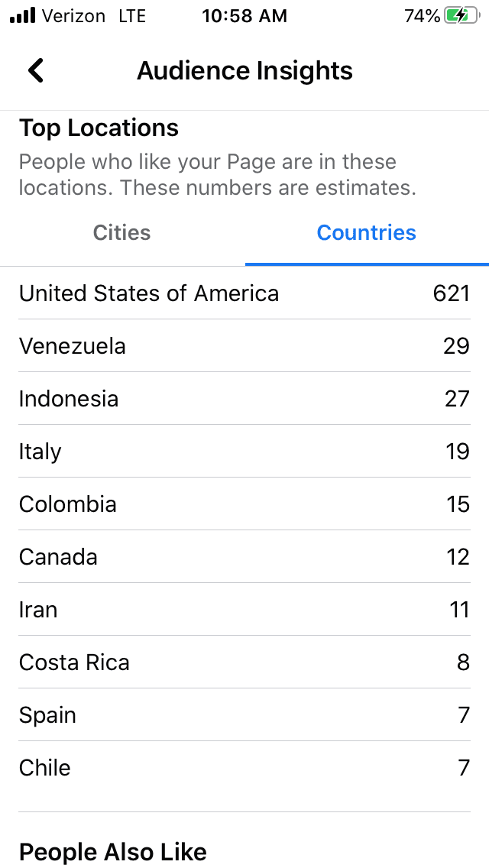The height and width of the screenshot is (868, 489).
Task: Tap the Costa Rica row
Action: point(244,662)
